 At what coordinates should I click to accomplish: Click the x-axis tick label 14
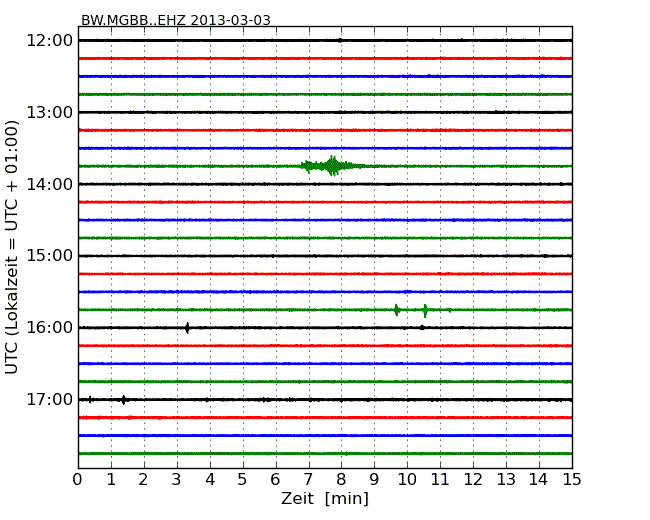[x=539, y=480]
